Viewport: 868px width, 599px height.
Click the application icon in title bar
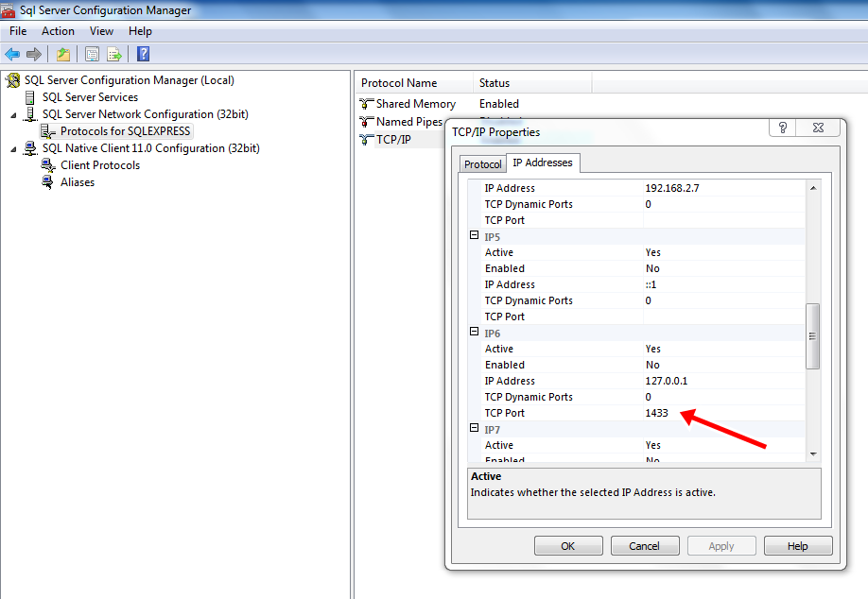pos(8,9)
